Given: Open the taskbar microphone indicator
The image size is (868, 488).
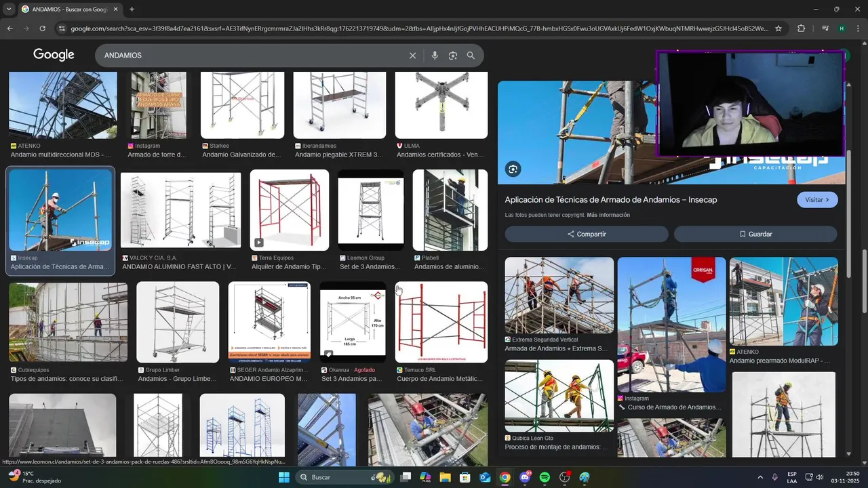Looking at the screenshot, I should [x=774, y=477].
